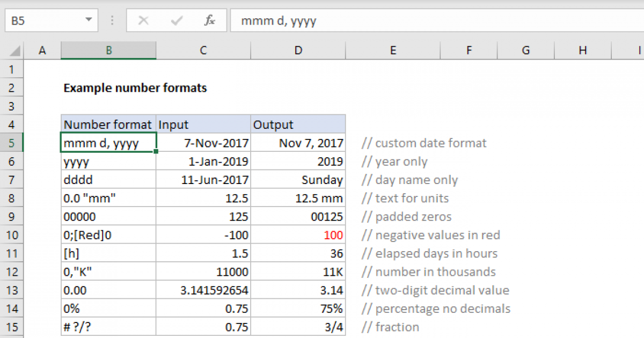Click the Output header cell
This screenshot has height=338, width=644.
[x=298, y=124]
